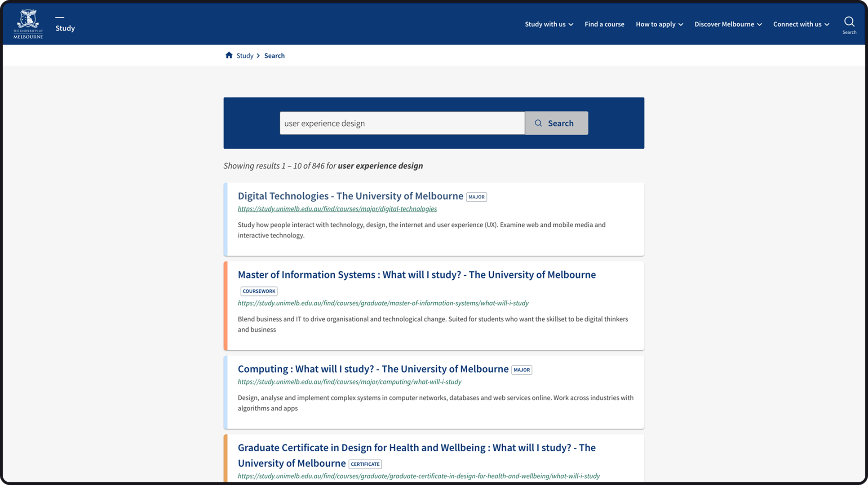
Task: Click the Digital Technologies description text
Action: [421, 230]
